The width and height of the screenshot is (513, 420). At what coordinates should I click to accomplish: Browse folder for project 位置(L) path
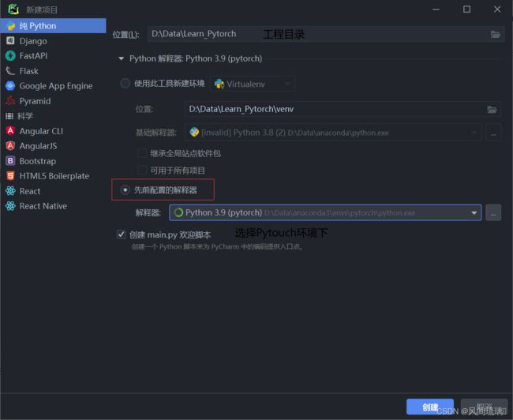[x=496, y=34]
